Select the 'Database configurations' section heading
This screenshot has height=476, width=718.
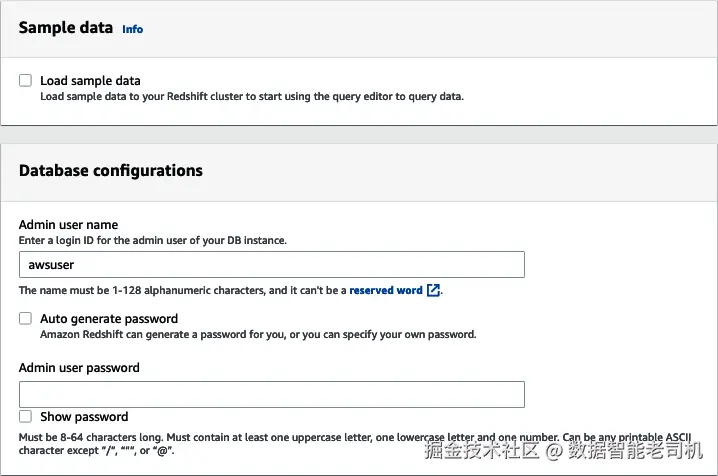pyautogui.click(x=111, y=170)
